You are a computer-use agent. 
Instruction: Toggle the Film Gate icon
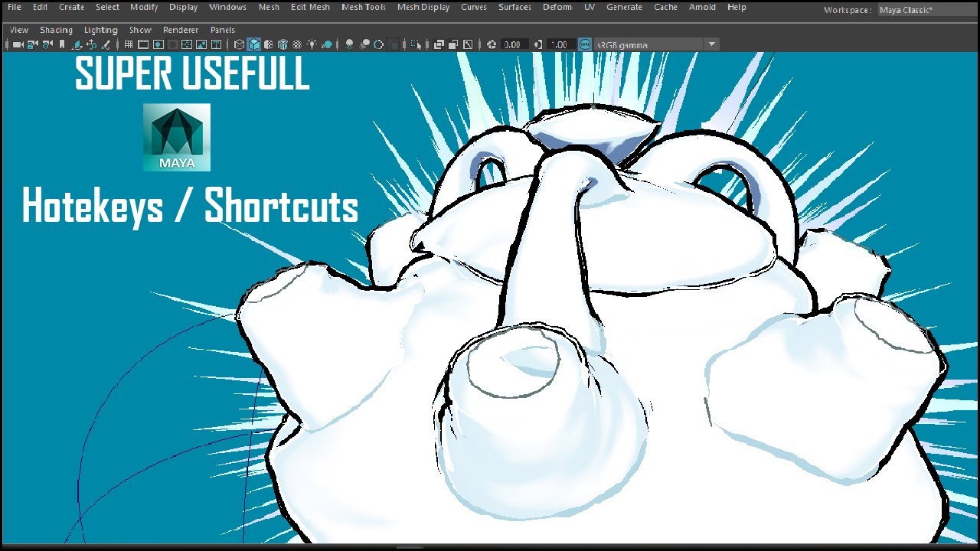click(142, 44)
